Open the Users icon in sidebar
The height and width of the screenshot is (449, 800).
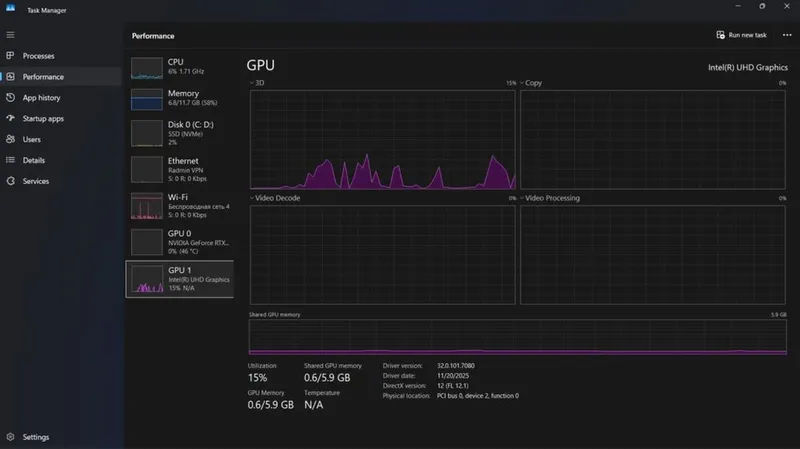tap(10, 139)
